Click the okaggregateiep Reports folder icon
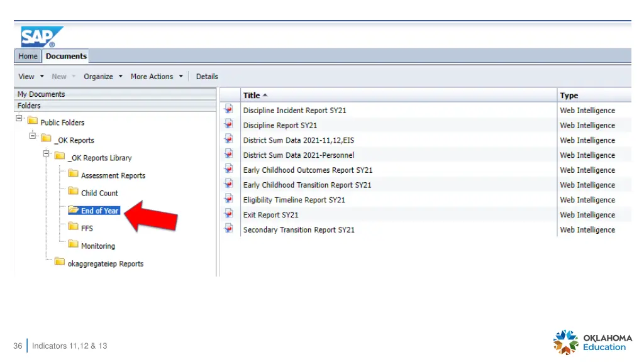The width and height of the screenshot is (644, 362). [x=60, y=262]
